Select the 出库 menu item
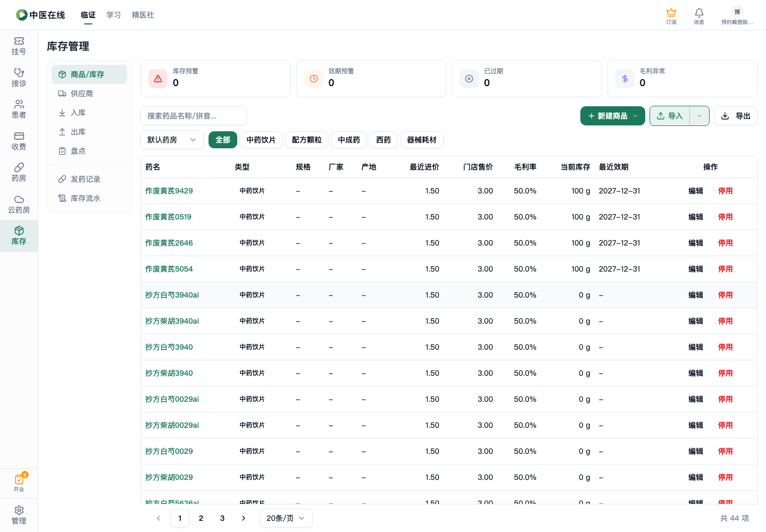Image resolution: width=766 pixels, height=532 pixels. pyautogui.click(x=89, y=132)
